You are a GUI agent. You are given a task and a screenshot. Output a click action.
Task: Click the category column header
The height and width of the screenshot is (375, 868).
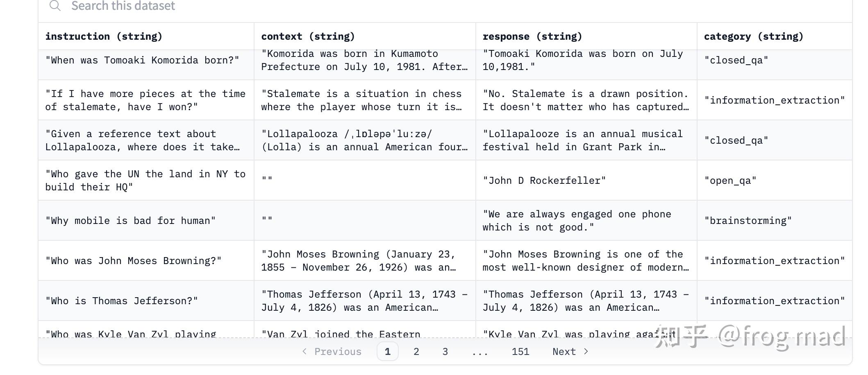[x=753, y=36]
